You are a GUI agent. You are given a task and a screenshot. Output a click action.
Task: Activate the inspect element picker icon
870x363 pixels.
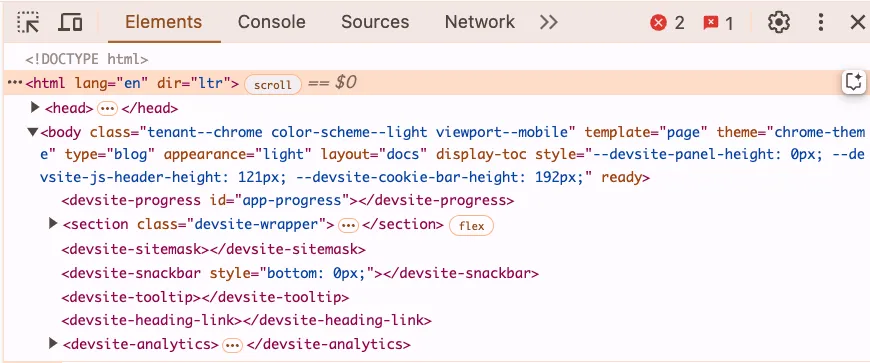(28, 23)
